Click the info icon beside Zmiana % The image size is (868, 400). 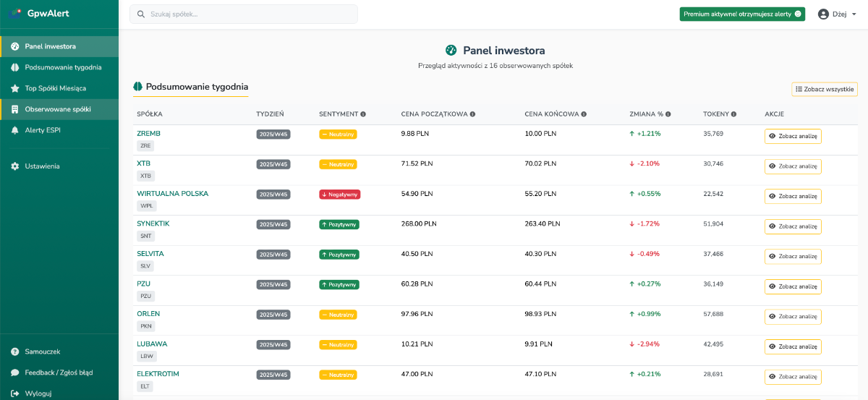668,114
